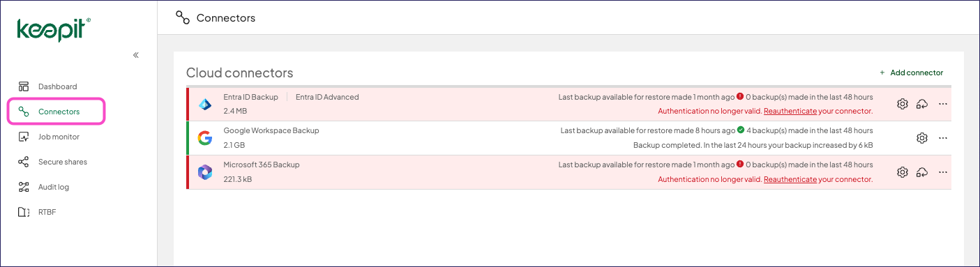Open more options for Google Workspace Backup
980x267 pixels.
943,138
